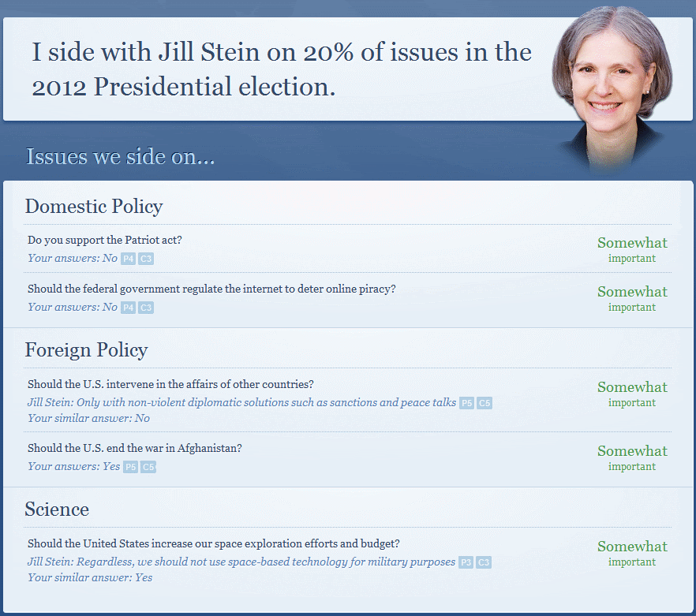Viewport: 696px width, 616px height.
Task: Open the internet piracy regulation question
Action: coord(211,289)
